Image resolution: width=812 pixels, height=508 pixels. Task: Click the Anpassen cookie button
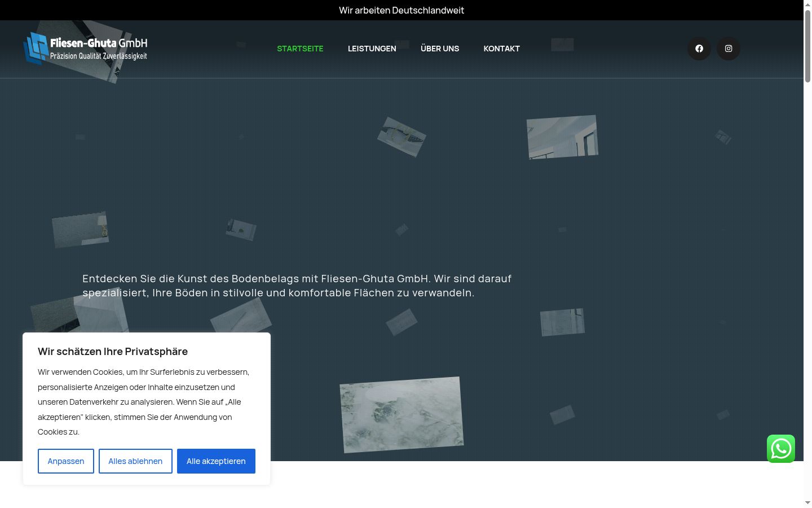(x=66, y=461)
